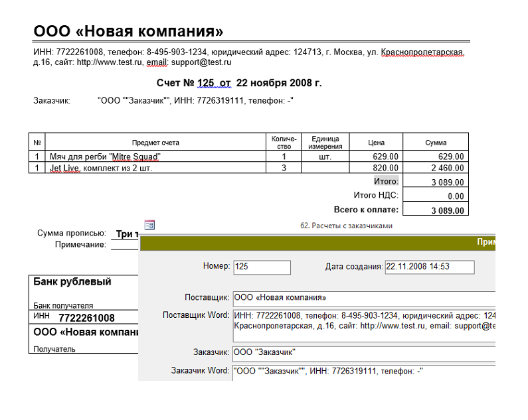
Task: Click the "Всего к оплате" amount cell 3 089.00
Action: (x=435, y=210)
